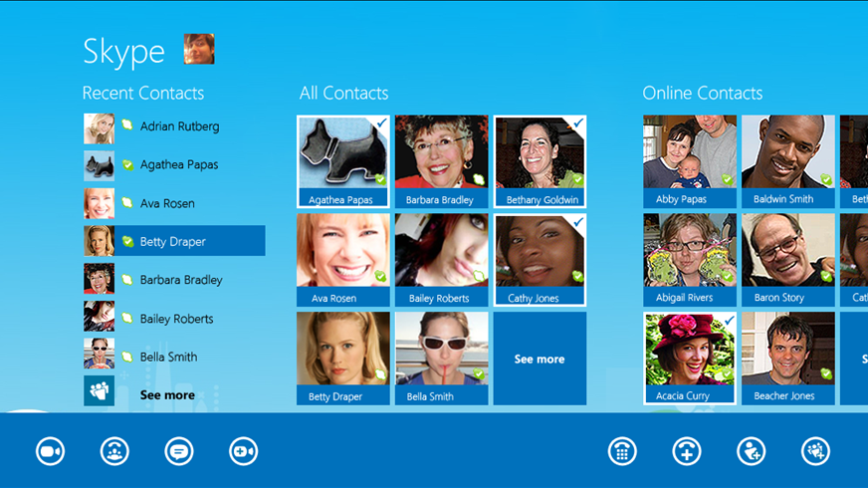Click See more under Recent Contacts
The width and height of the screenshot is (868, 488).
[x=167, y=395]
